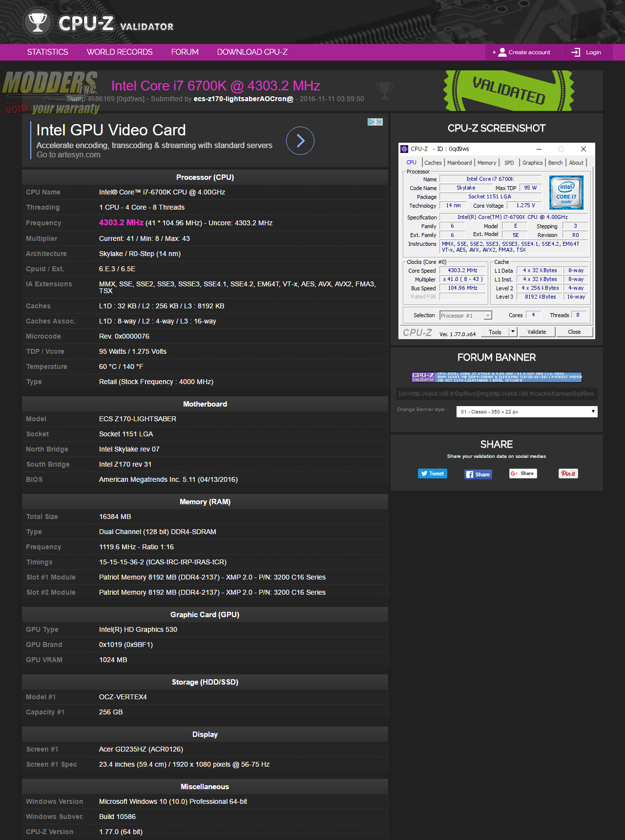Click the ECS Z170-LIGHTSABER model text
The image size is (625, 840).
(x=138, y=419)
